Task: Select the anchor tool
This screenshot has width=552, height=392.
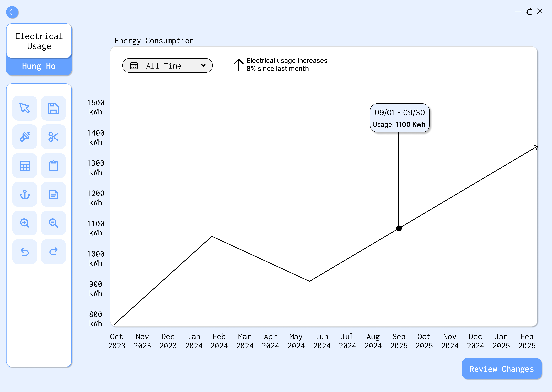Action: coord(25,194)
